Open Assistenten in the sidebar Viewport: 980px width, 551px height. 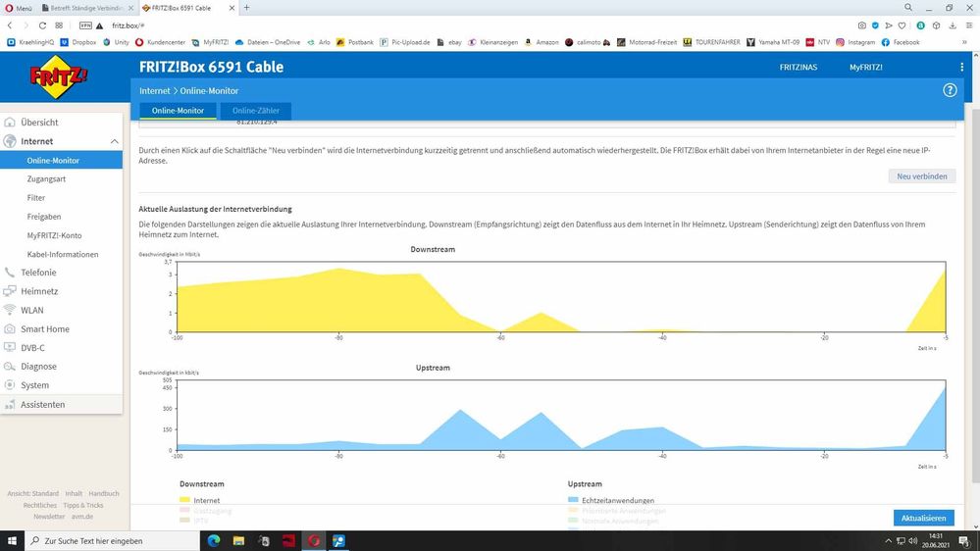coord(61,404)
